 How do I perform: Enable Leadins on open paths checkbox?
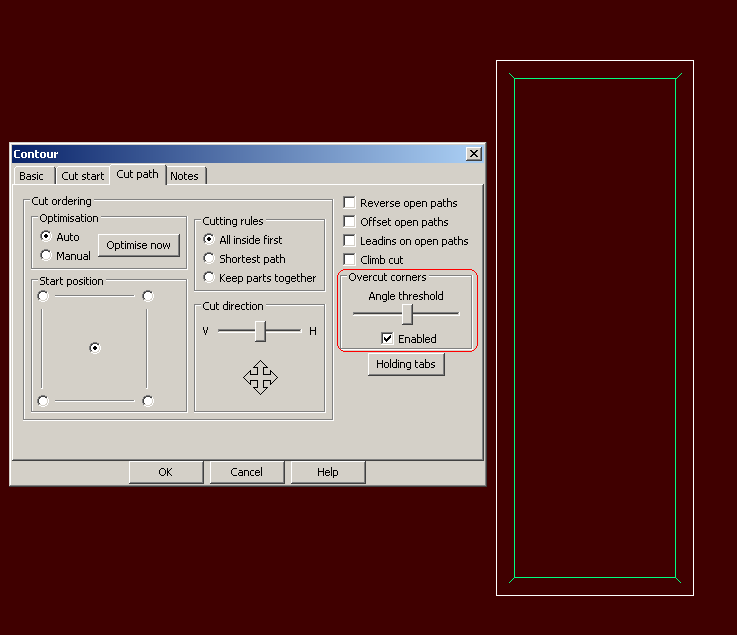pos(349,241)
